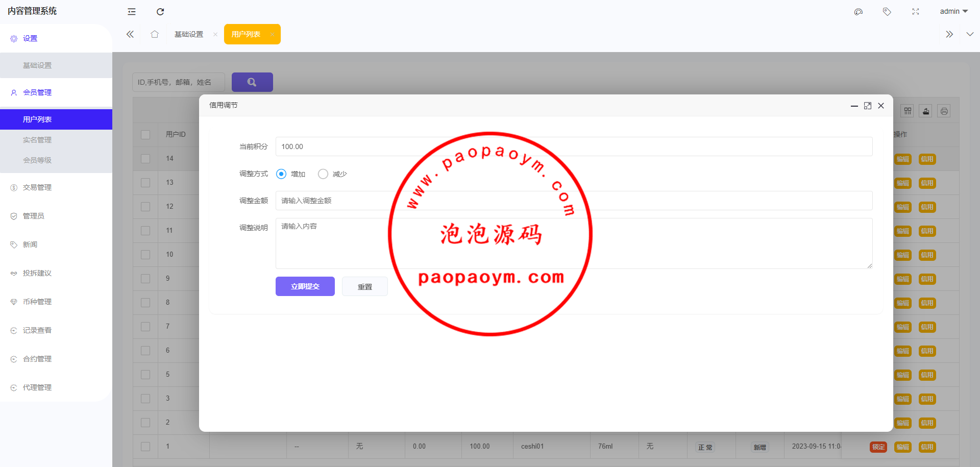
Task: Check the box for user ID 10
Action: coord(145,255)
